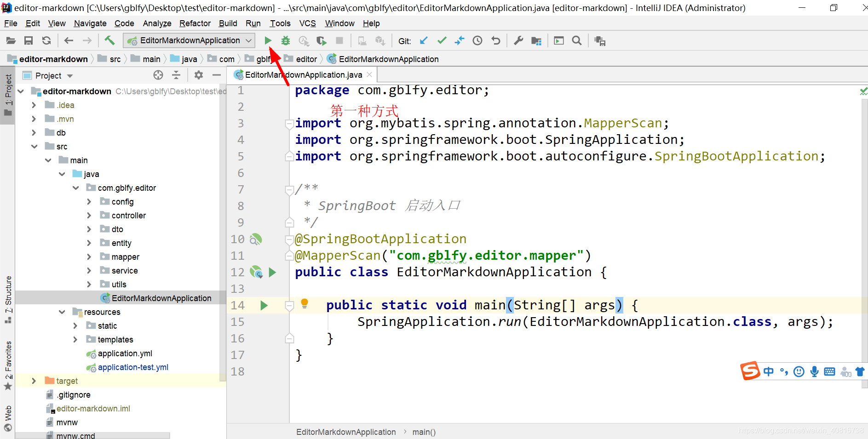The width and height of the screenshot is (868, 439).
Task: Click the Git Rollback revert icon
Action: (x=495, y=41)
